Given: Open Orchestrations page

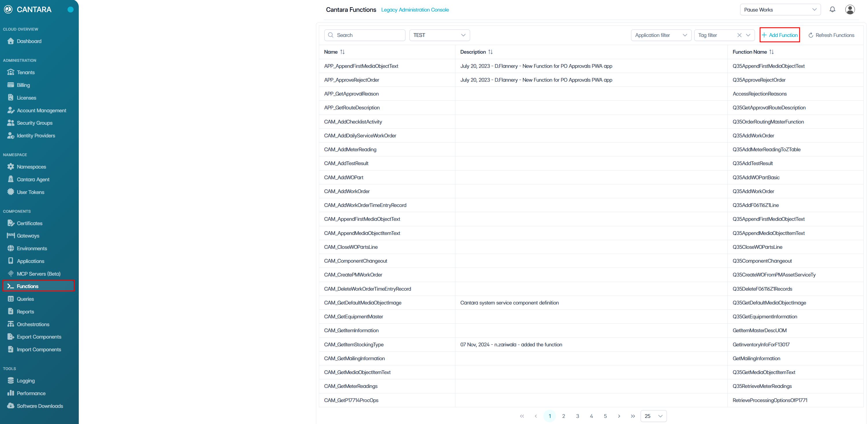Looking at the screenshot, I should [33, 324].
